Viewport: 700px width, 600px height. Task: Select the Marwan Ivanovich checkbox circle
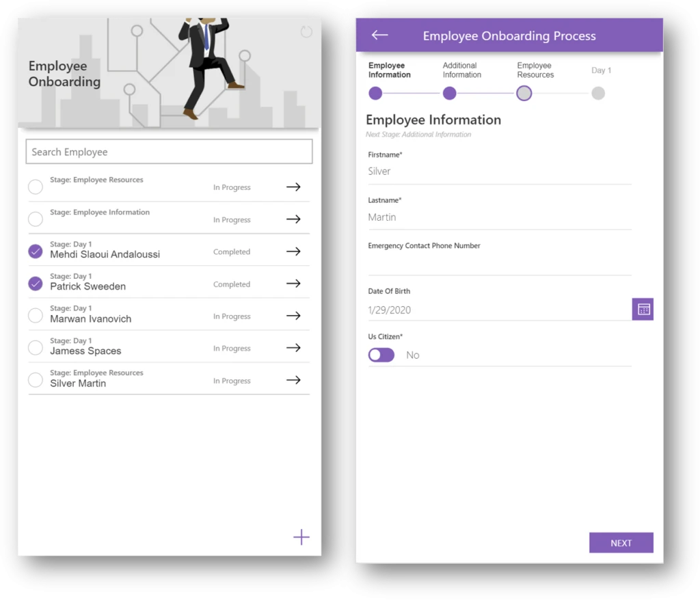coord(36,316)
